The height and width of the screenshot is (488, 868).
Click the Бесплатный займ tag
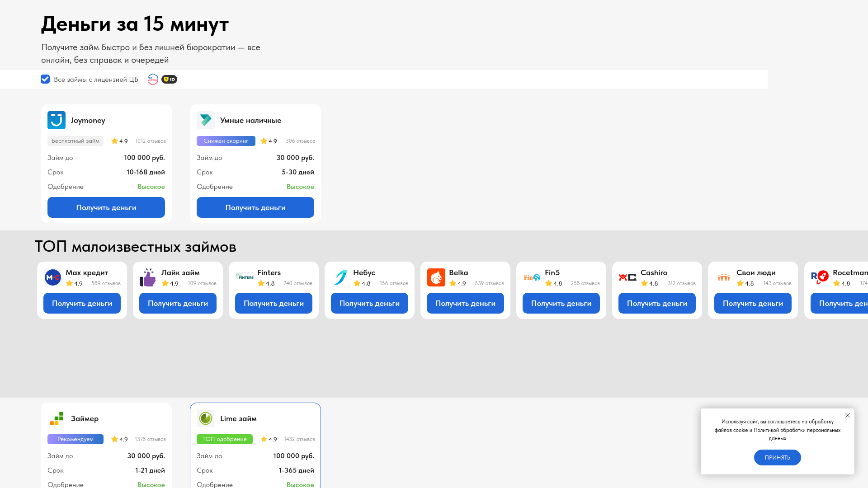[x=75, y=141]
